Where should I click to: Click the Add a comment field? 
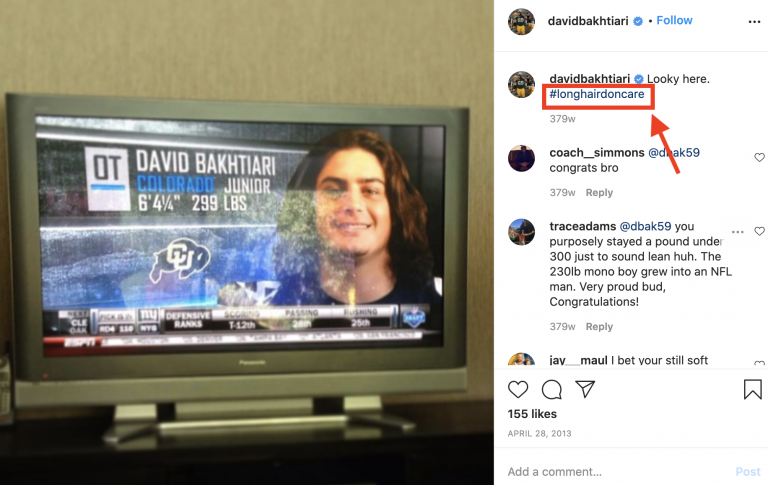tap(617, 472)
